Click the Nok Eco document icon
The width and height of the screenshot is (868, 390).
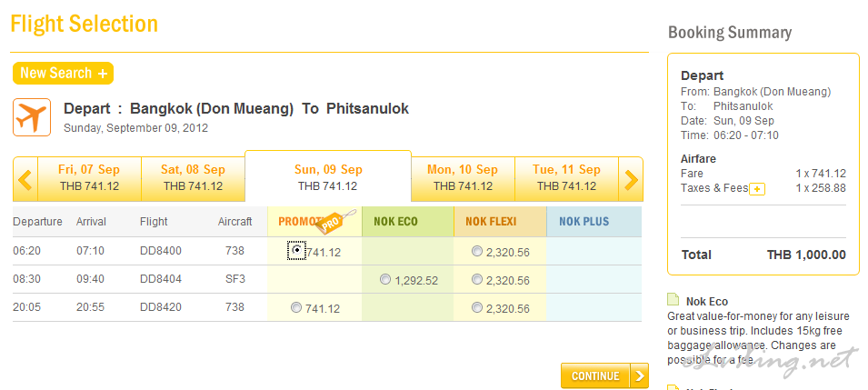(673, 300)
